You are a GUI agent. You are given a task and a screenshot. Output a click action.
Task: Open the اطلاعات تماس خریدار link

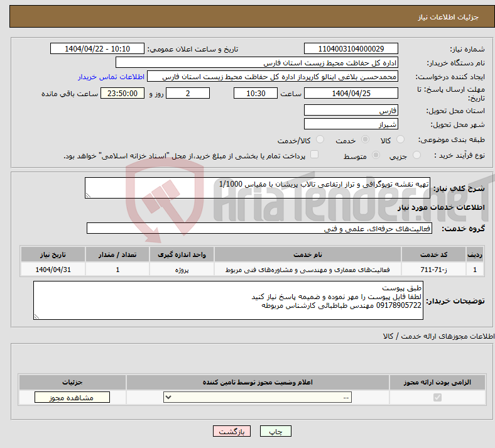coord(111,77)
